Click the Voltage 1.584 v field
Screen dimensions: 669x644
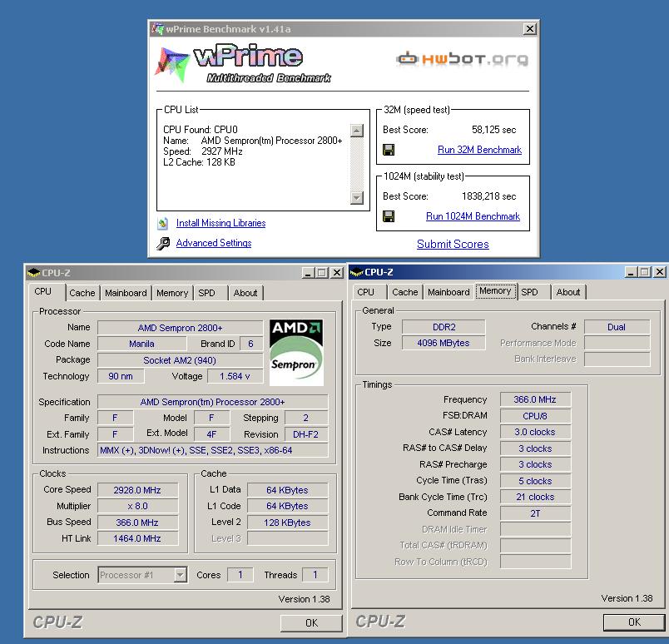click(x=235, y=376)
